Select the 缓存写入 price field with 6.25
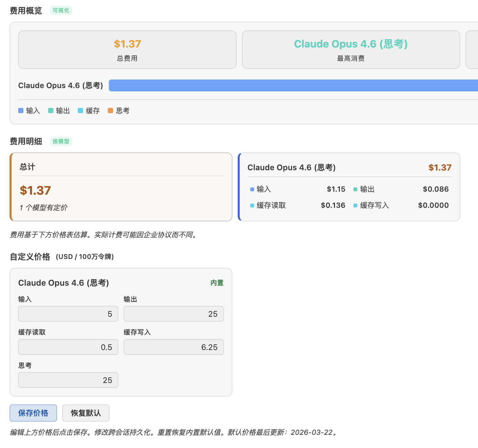Image resolution: width=478 pixels, height=448 pixels. point(174,347)
